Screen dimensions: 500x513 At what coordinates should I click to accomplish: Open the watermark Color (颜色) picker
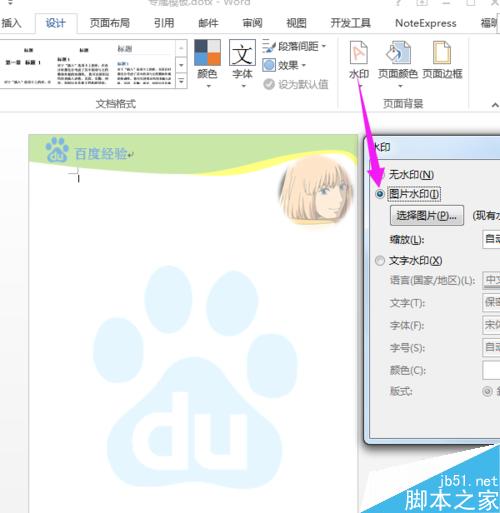pyautogui.click(x=491, y=370)
